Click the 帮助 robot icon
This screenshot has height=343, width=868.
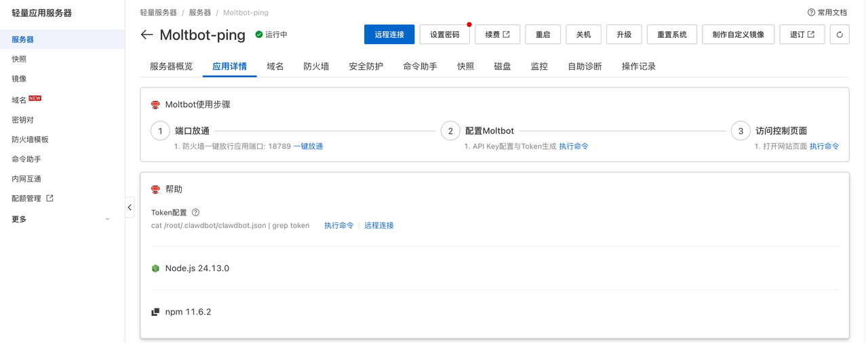(x=155, y=189)
